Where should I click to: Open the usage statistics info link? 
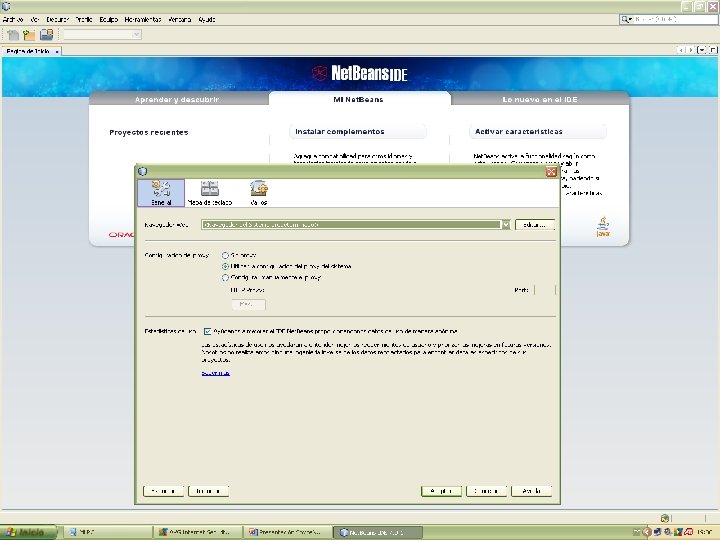point(215,373)
